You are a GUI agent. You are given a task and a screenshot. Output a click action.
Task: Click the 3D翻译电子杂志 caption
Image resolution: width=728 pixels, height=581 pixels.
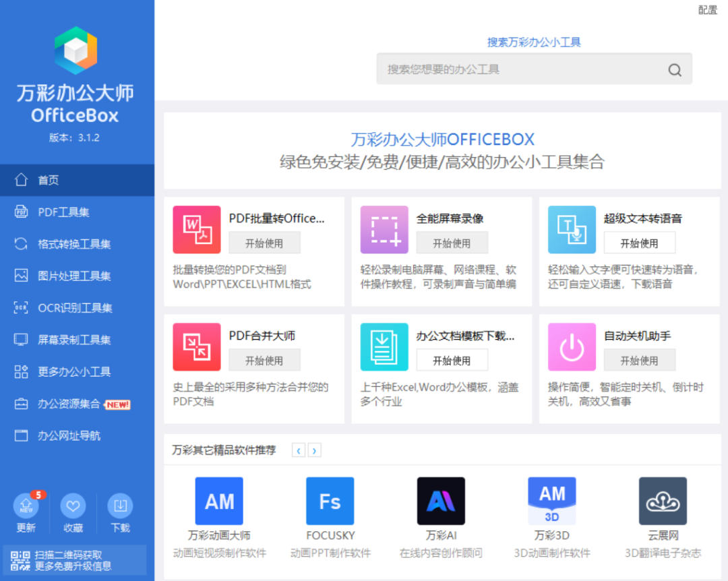click(663, 553)
